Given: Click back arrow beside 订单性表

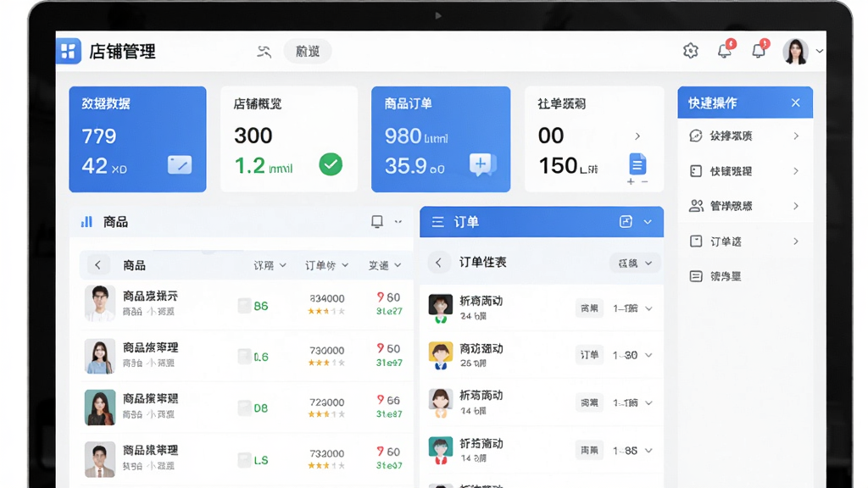Looking at the screenshot, I should click(x=438, y=263).
